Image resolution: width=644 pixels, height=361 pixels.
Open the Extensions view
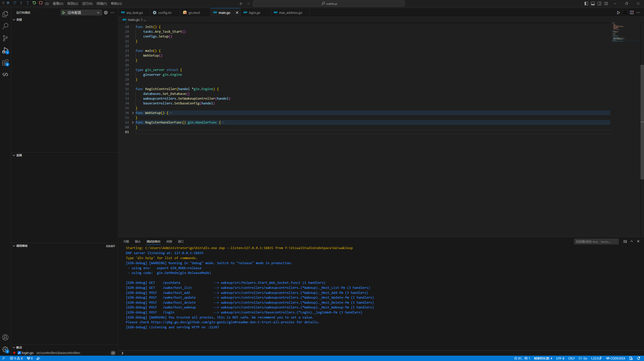click(x=5, y=62)
